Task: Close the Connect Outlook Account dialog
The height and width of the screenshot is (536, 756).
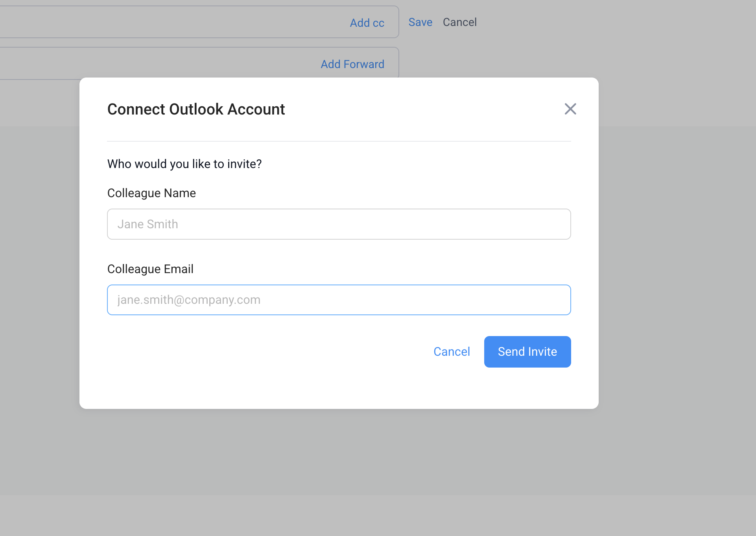Action: [570, 109]
